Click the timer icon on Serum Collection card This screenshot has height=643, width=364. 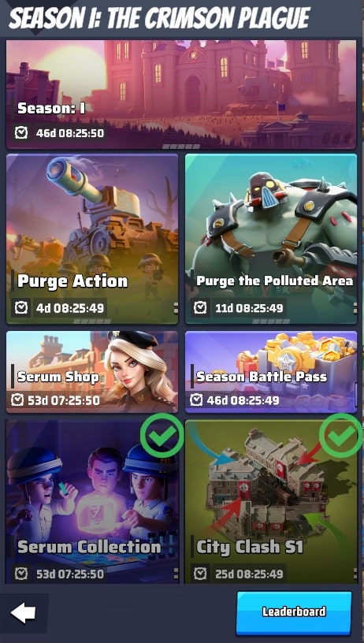tap(21, 574)
